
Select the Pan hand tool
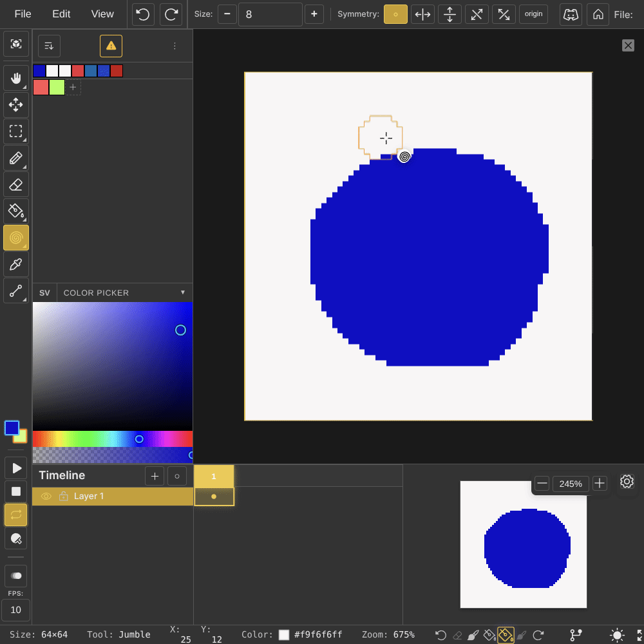[16, 78]
